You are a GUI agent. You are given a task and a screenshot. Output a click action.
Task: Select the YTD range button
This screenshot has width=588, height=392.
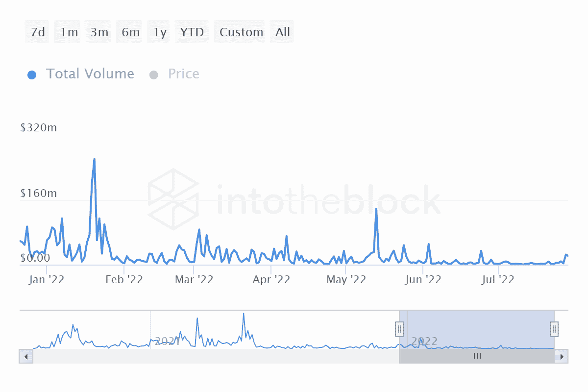(192, 32)
